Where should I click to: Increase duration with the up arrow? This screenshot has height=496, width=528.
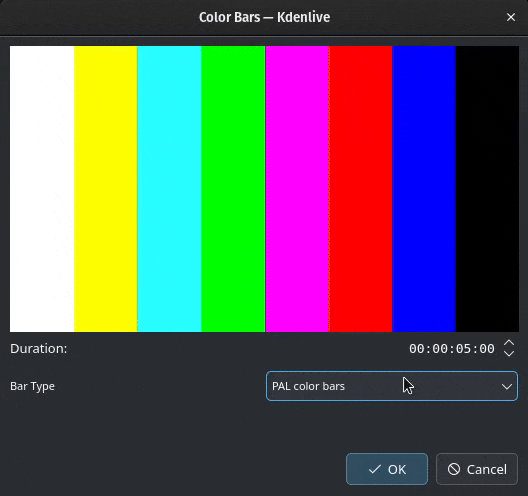coord(509,343)
